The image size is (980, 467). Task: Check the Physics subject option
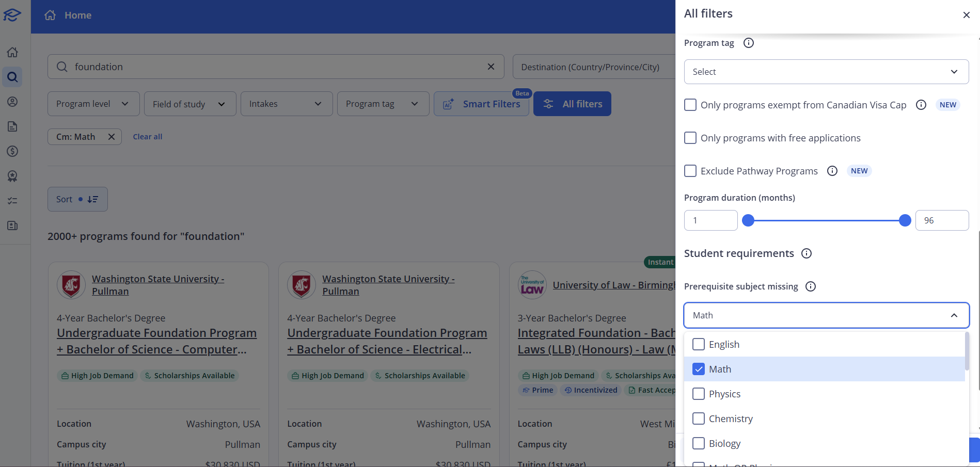tap(699, 394)
